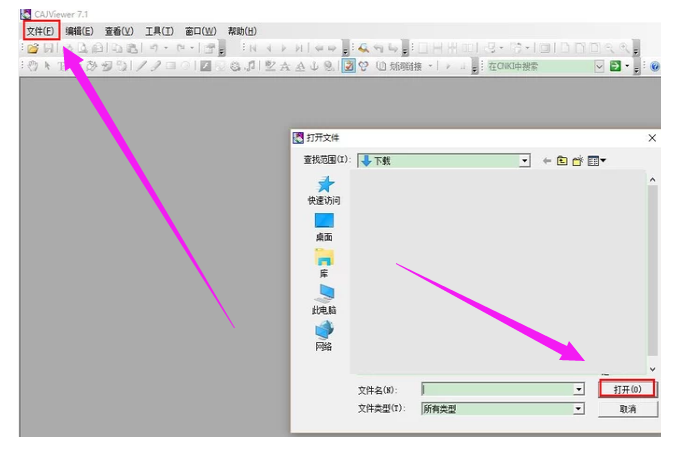
Task: Select 快速访问 in the dialog sidebar
Action: [324, 190]
